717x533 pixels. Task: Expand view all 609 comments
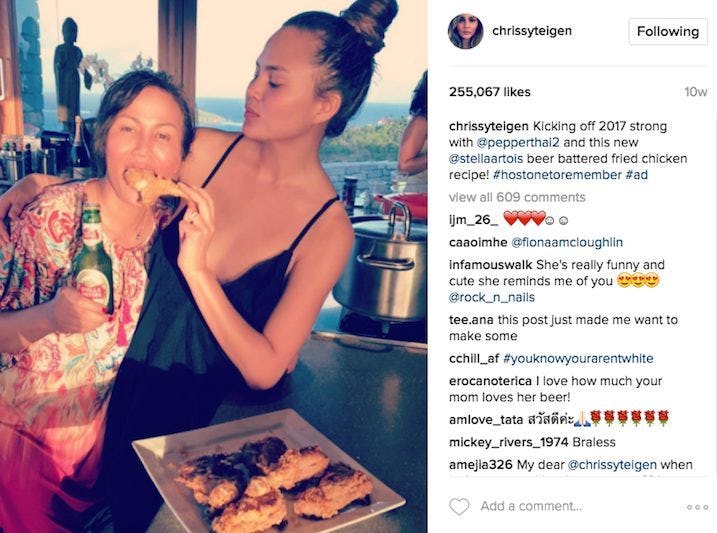[x=517, y=197]
